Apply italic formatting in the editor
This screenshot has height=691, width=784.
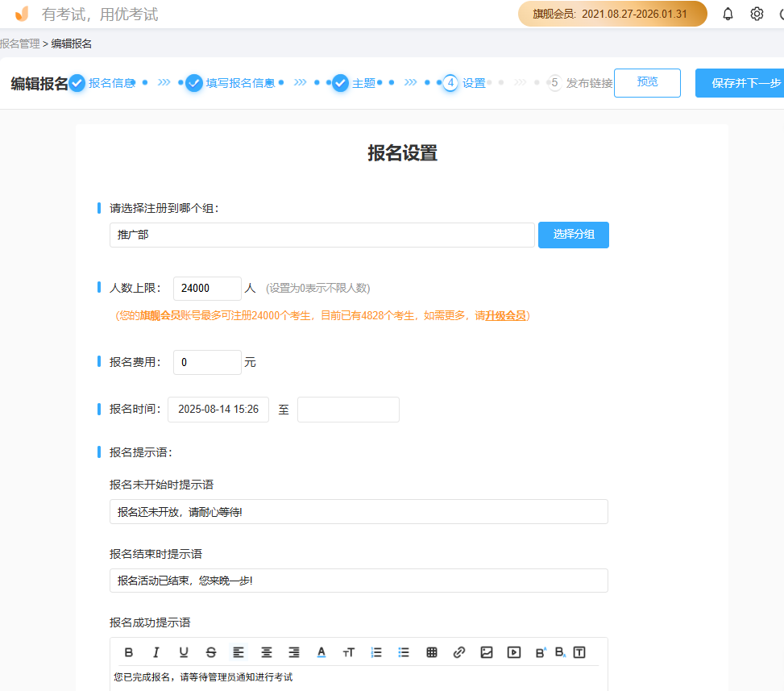pos(156,652)
